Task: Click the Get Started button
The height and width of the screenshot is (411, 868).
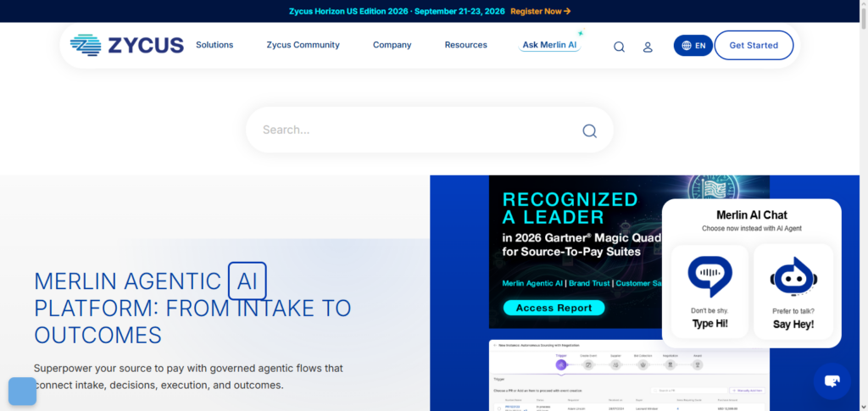Action: click(754, 46)
